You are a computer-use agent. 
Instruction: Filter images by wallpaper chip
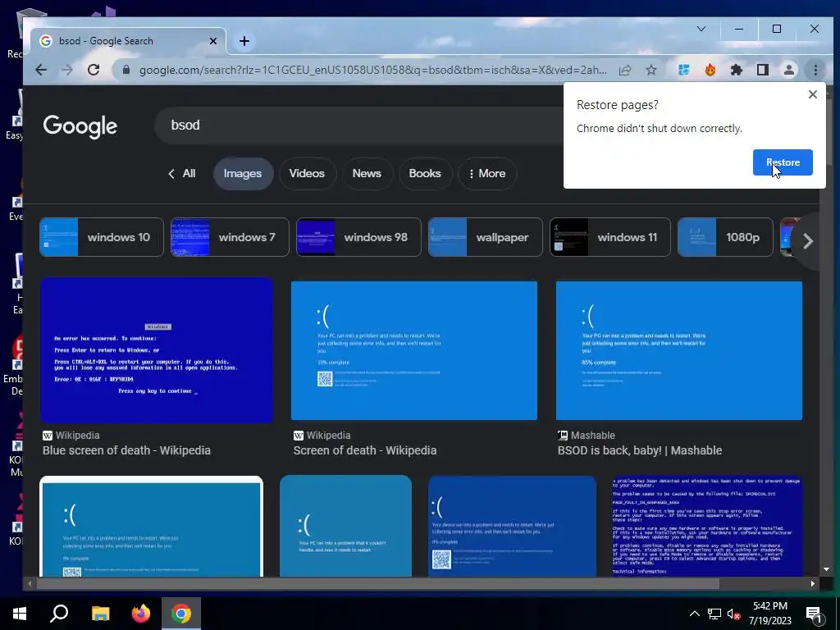pyautogui.click(x=486, y=237)
